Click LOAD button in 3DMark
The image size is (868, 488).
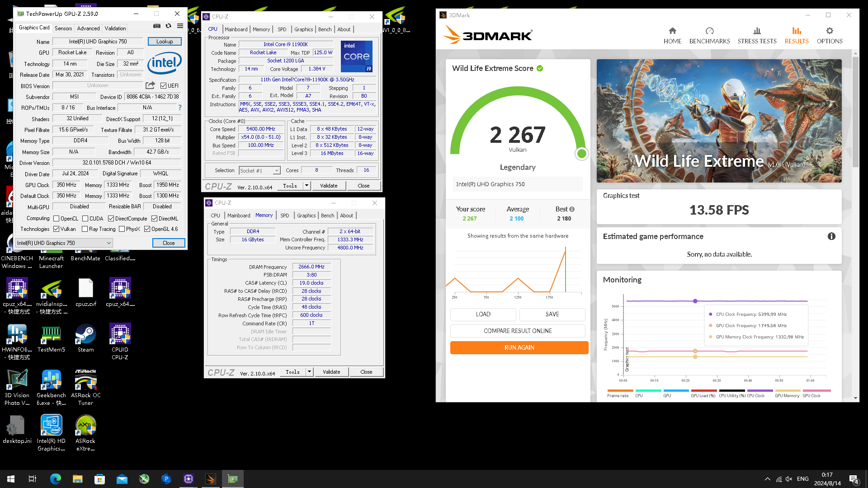483,314
